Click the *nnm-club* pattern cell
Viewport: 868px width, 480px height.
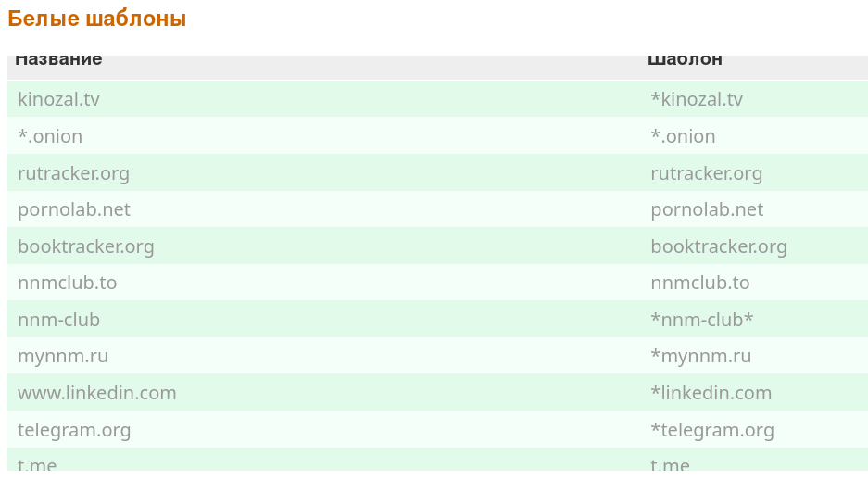click(702, 320)
